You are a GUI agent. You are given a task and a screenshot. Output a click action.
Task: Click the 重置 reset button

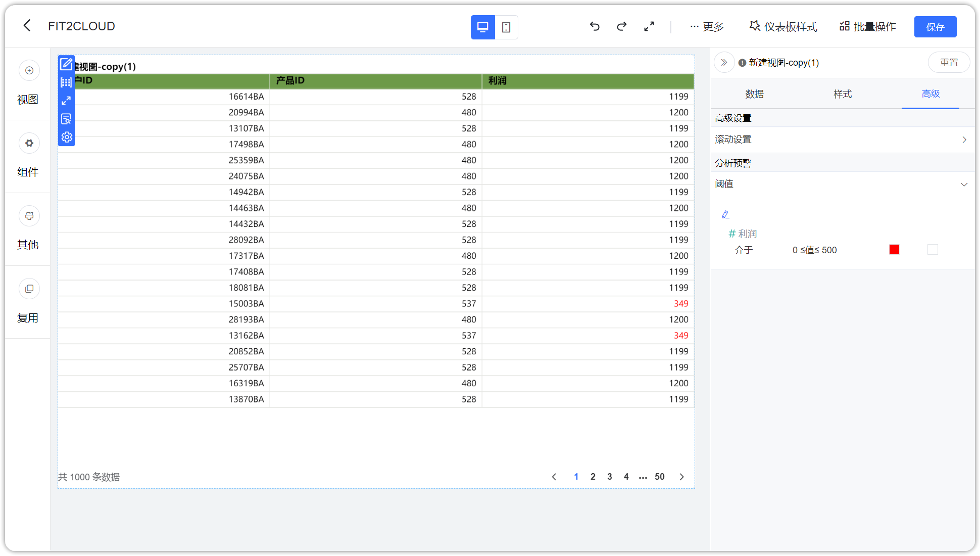pyautogui.click(x=949, y=62)
